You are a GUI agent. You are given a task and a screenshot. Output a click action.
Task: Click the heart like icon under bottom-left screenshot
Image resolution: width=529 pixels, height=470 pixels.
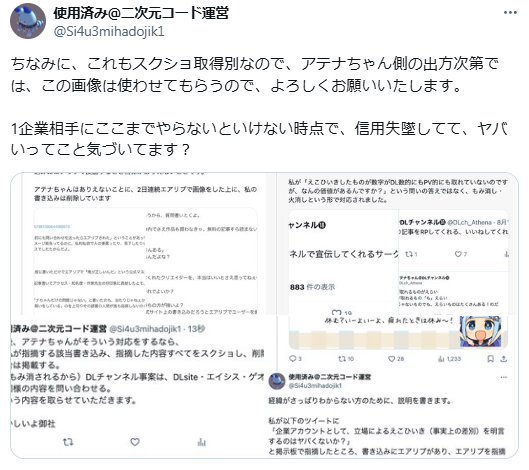click(135, 442)
